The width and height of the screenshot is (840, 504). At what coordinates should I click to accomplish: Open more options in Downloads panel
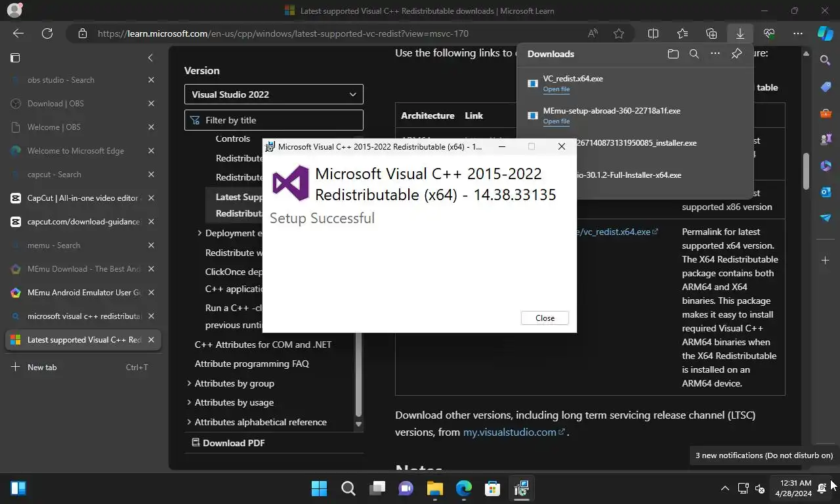coord(715,54)
